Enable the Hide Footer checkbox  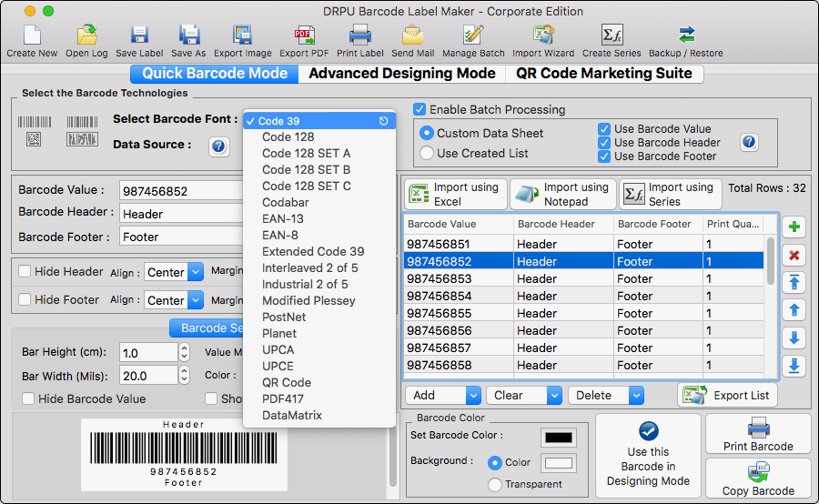pos(25,299)
